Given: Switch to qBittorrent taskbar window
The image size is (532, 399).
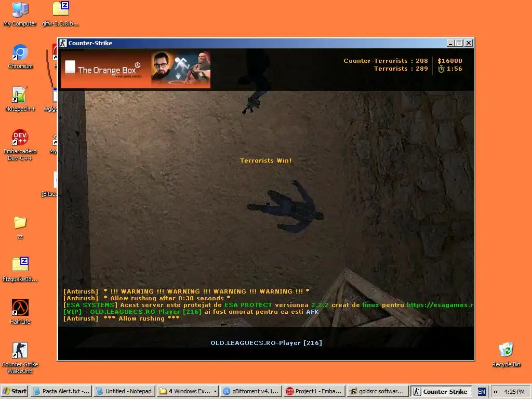Looking at the screenshot, I should point(251,391).
